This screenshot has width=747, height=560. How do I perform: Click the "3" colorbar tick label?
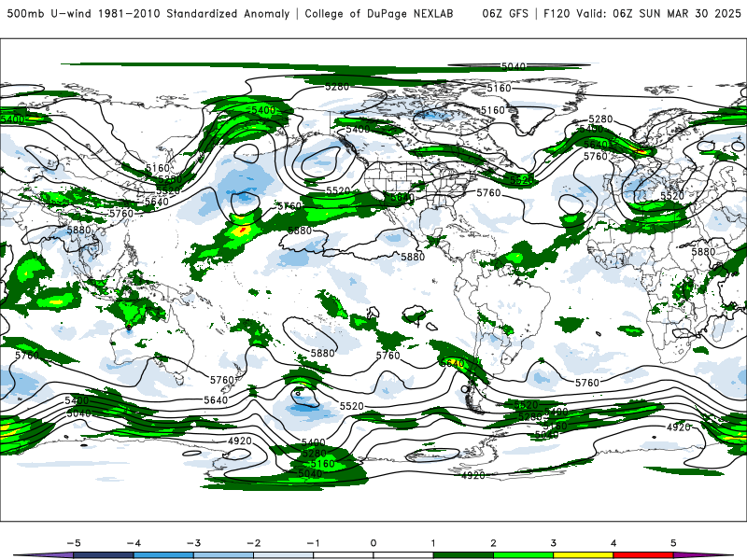553,543
